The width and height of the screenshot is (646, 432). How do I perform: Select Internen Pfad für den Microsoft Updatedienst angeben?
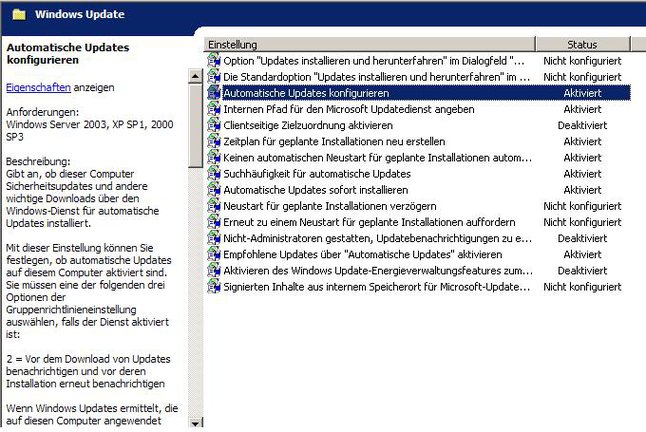349,109
